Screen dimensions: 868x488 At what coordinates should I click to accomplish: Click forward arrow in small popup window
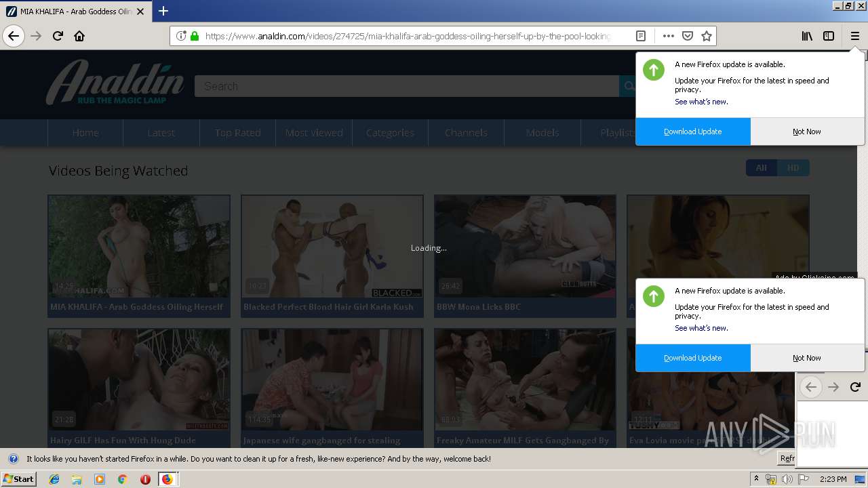(834, 387)
